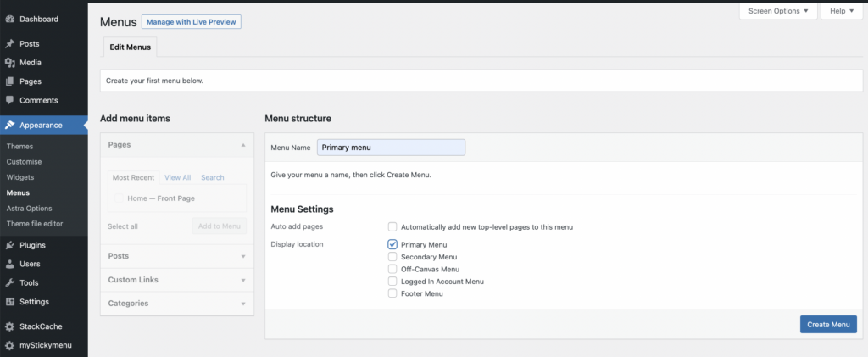Expand the Custom Links section
Image resolution: width=868 pixels, height=357 pixels.
pos(177,280)
